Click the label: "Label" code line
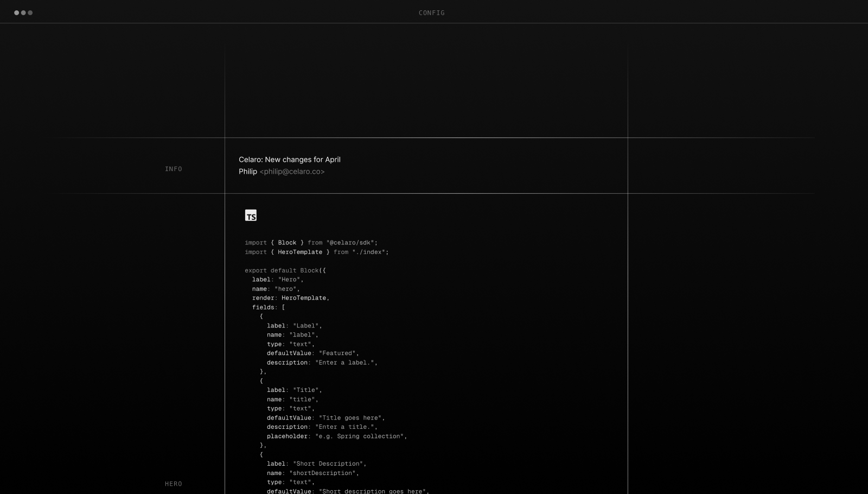This screenshot has height=494, width=868. tap(295, 326)
